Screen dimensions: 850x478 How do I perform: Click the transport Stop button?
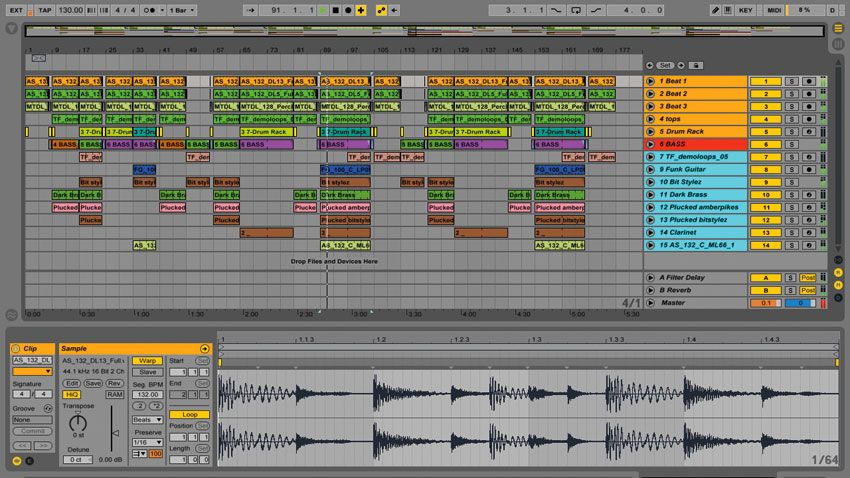point(336,10)
